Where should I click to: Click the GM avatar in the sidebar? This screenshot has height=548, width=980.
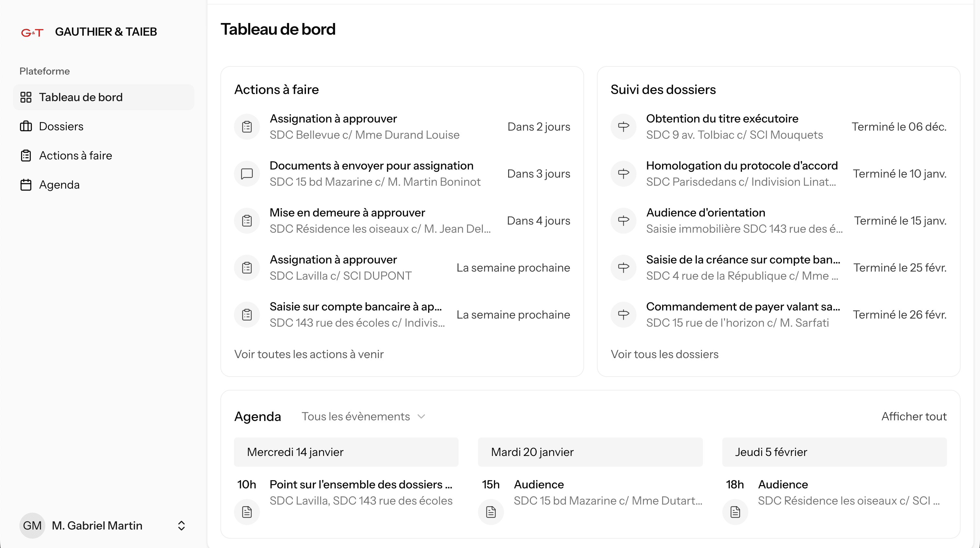[32, 526]
